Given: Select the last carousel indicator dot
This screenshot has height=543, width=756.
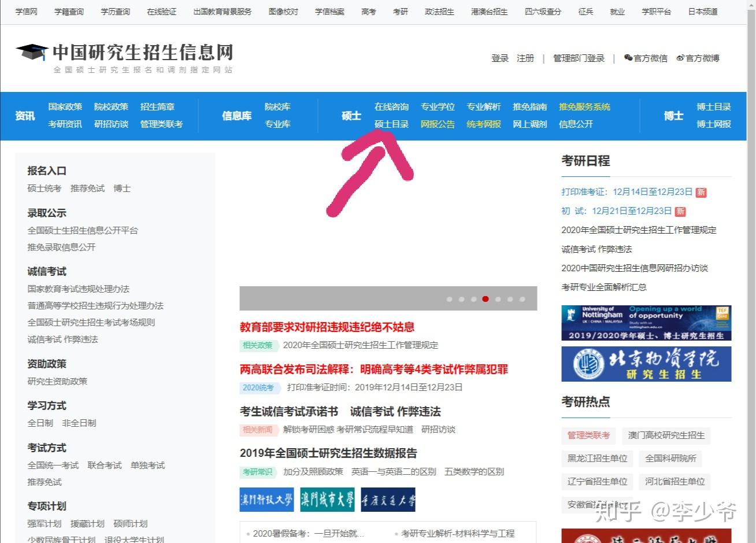Looking at the screenshot, I should [x=522, y=299].
